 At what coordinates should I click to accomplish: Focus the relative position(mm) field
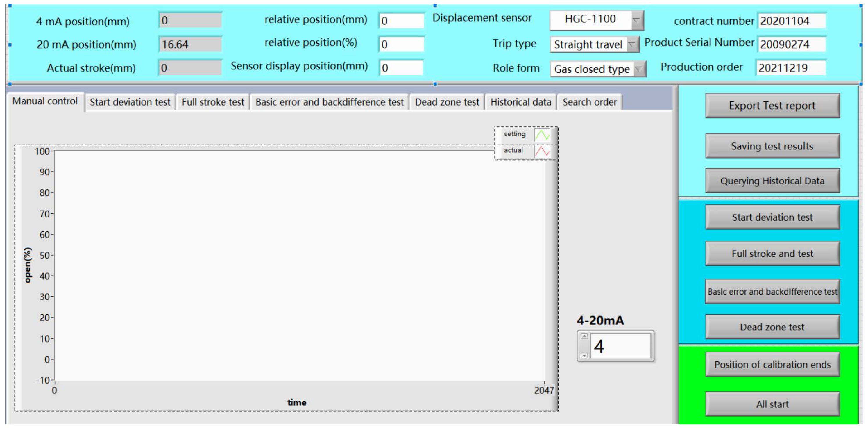tap(401, 21)
